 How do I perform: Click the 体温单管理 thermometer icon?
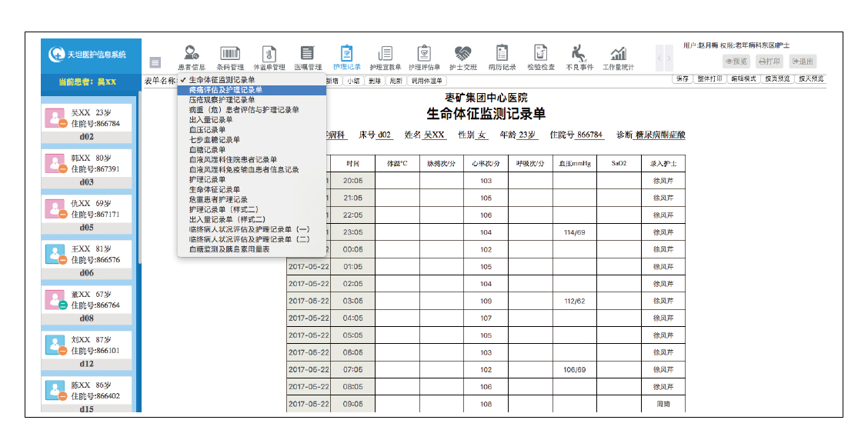269,57
